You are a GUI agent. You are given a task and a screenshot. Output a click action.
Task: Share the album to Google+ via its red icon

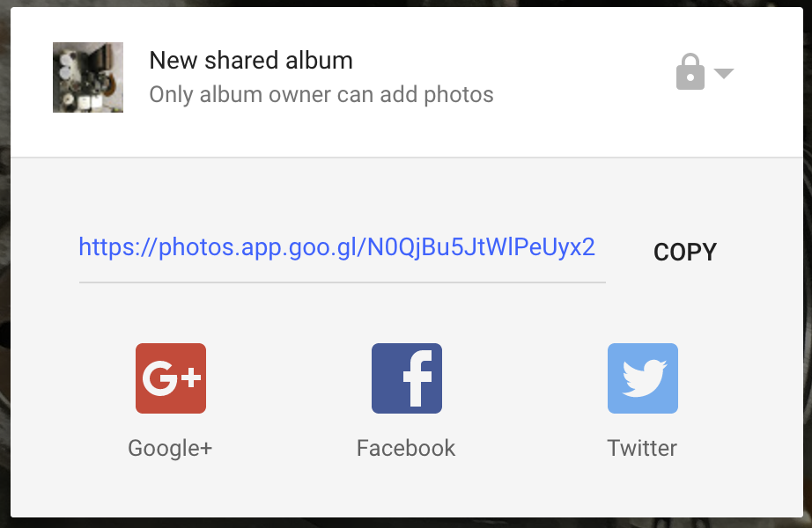tap(170, 378)
